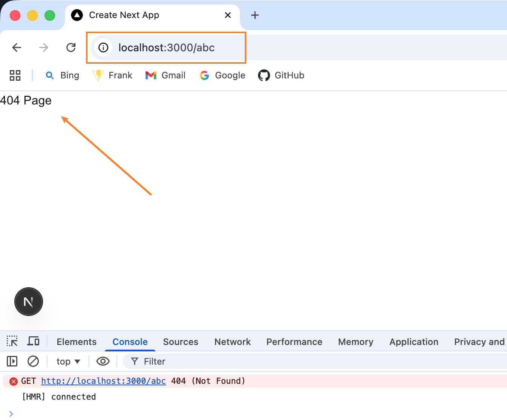Open the apps grid in bookmarks bar
The width and height of the screenshot is (507, 420).
15,75
